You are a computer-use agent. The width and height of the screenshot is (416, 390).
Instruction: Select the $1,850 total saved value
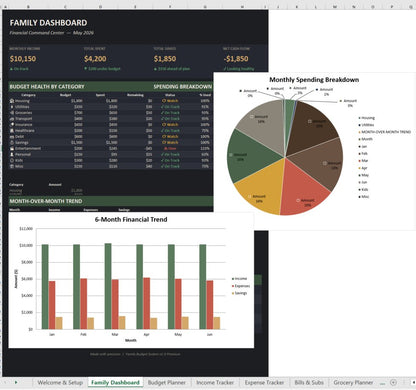coord(165,59)
